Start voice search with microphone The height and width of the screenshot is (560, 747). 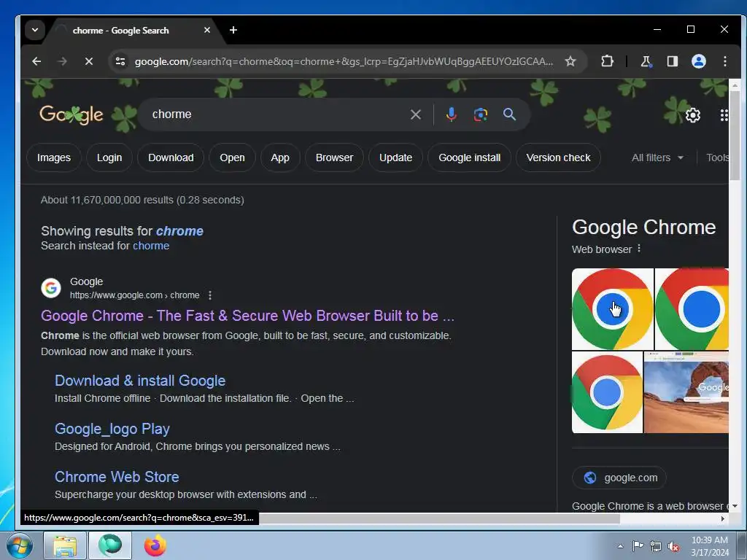451,114
